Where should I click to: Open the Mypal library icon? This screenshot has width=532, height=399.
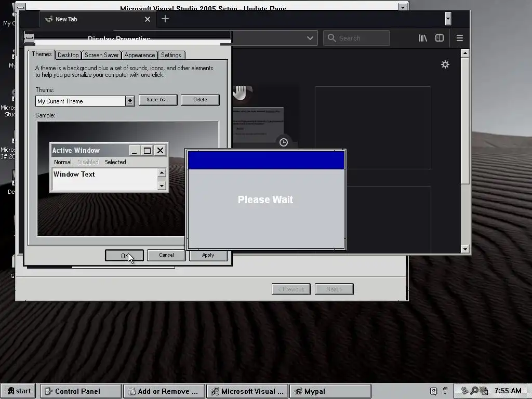tap(423, 38)
